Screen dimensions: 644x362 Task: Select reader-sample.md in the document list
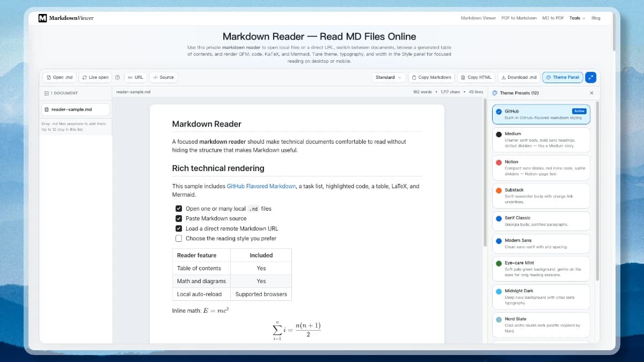76,109
